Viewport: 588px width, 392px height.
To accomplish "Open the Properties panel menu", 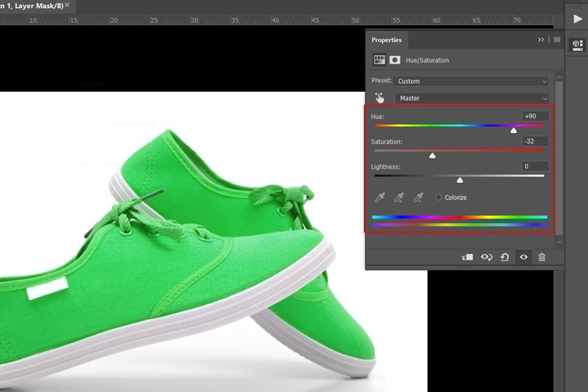I will click(x=557, y=39).
